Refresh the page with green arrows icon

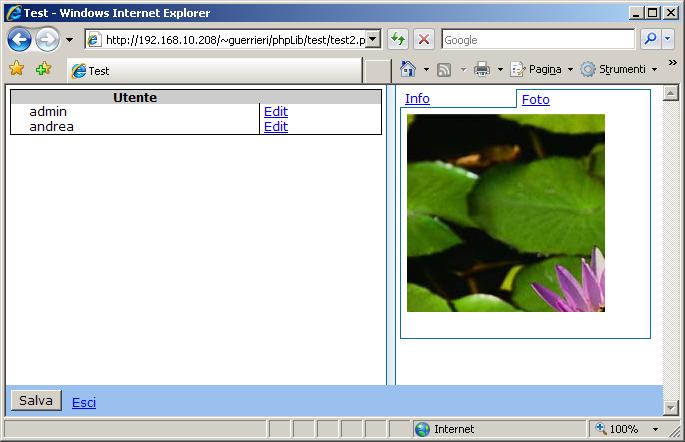coord(398,40)
